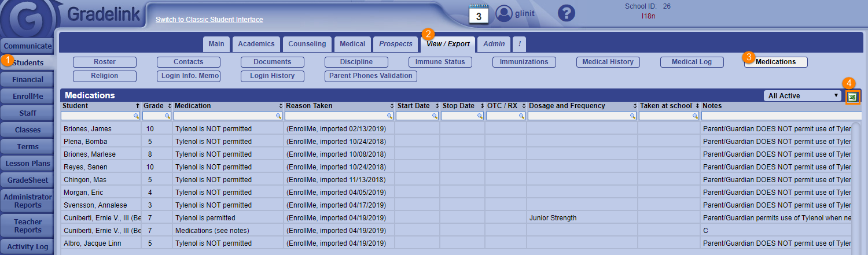Sort by the Student column arrow
The image size is (868, 255).
click(x=138, y=106)
